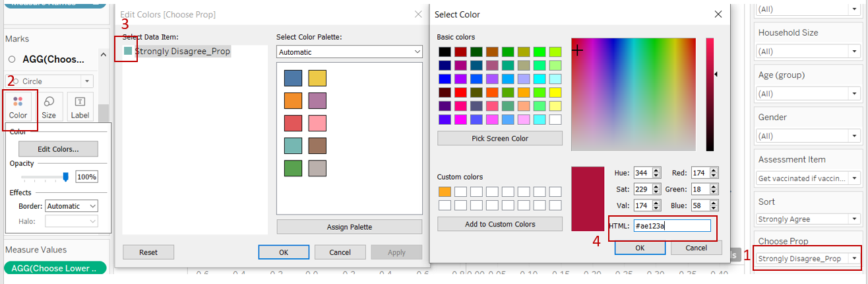Close the Select Color dialog
868x284 pixels.
[718, 14]
